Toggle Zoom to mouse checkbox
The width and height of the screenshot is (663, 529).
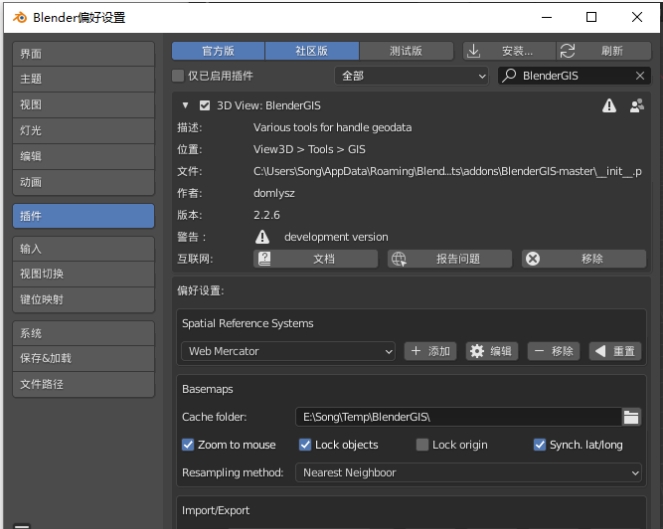pos(188,445)
